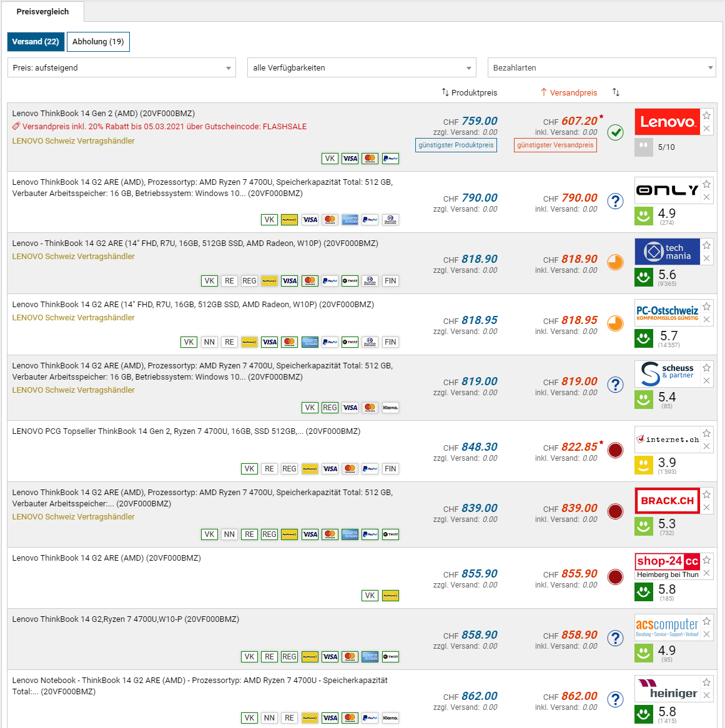Switch to the Abholung (19) tab
This screenshot has height=728, width=725.
[x=98, y=42]
